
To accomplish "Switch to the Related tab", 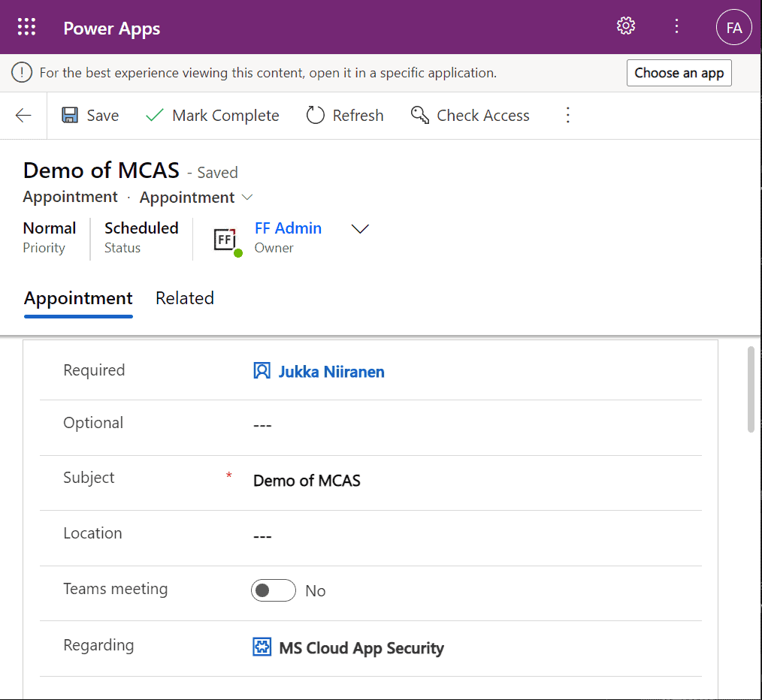I will (185, 298).
